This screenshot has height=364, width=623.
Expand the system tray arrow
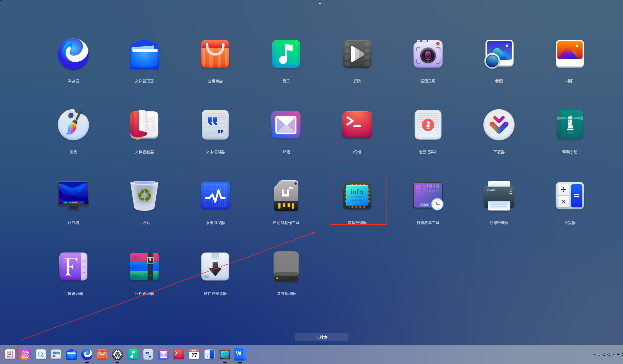594,354
